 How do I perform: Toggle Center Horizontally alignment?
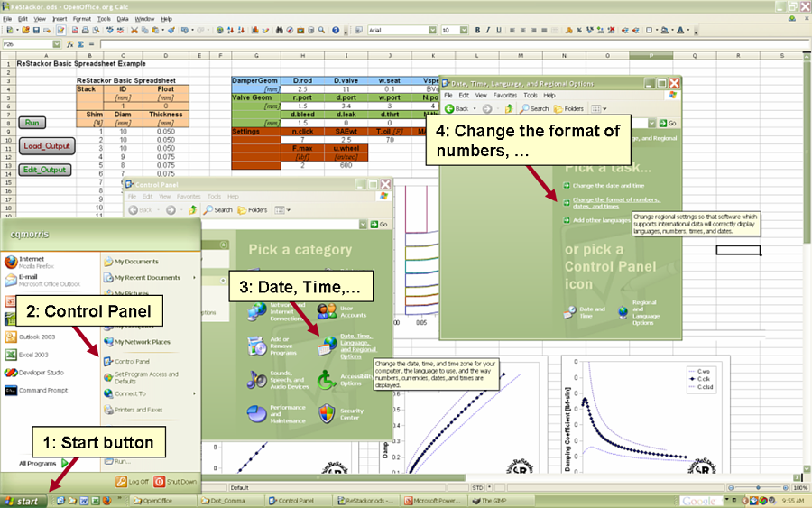(523, 30)
